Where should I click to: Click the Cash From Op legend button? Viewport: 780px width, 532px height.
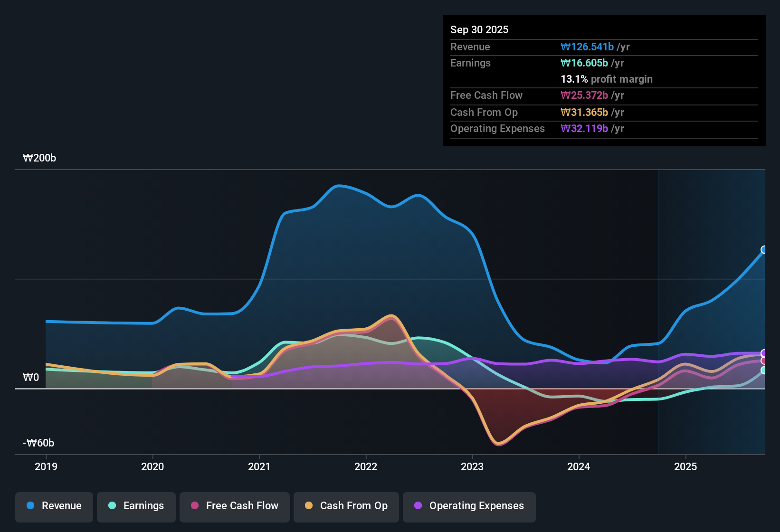point(346,507)
